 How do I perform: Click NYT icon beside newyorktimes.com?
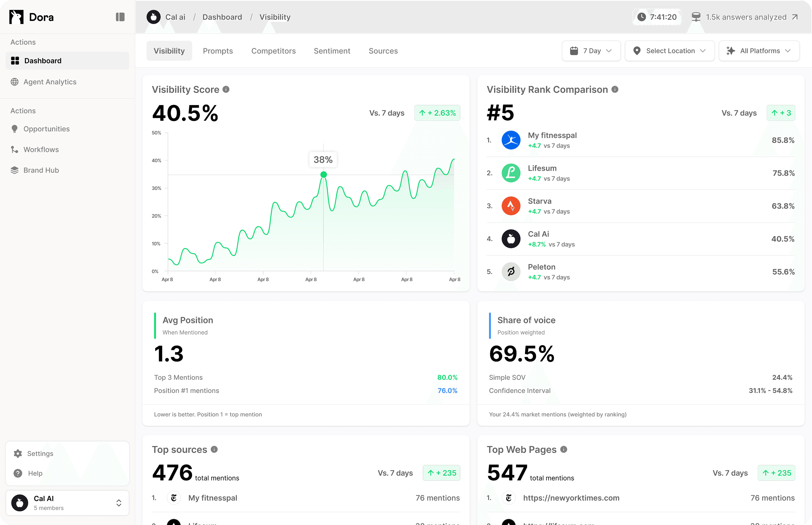pos(509,498)
